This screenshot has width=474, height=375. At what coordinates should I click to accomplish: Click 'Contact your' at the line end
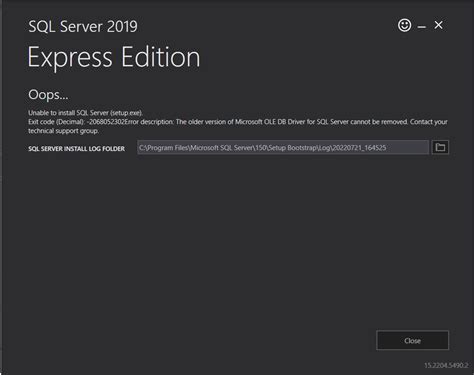click(x=429, y=122)
